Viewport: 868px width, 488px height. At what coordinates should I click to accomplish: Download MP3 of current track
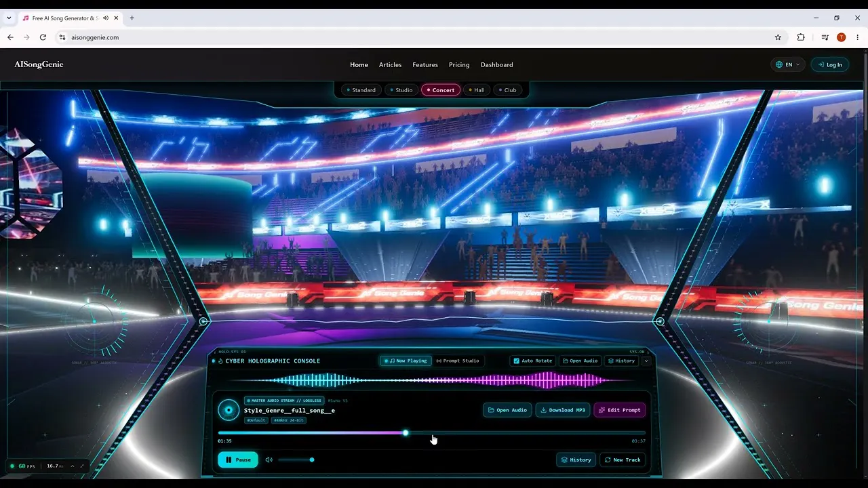563,410
